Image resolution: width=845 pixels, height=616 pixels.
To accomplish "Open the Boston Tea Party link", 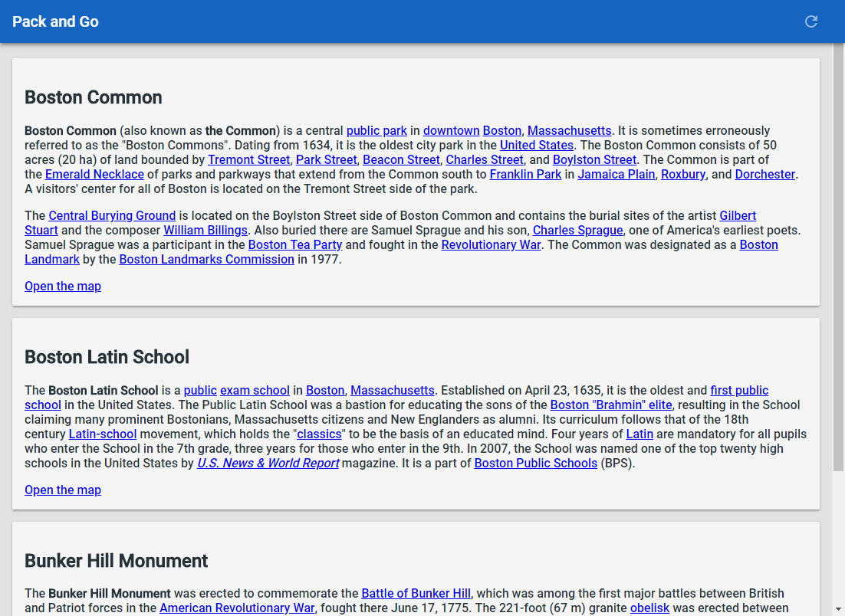I will click(x=294, y=245).
